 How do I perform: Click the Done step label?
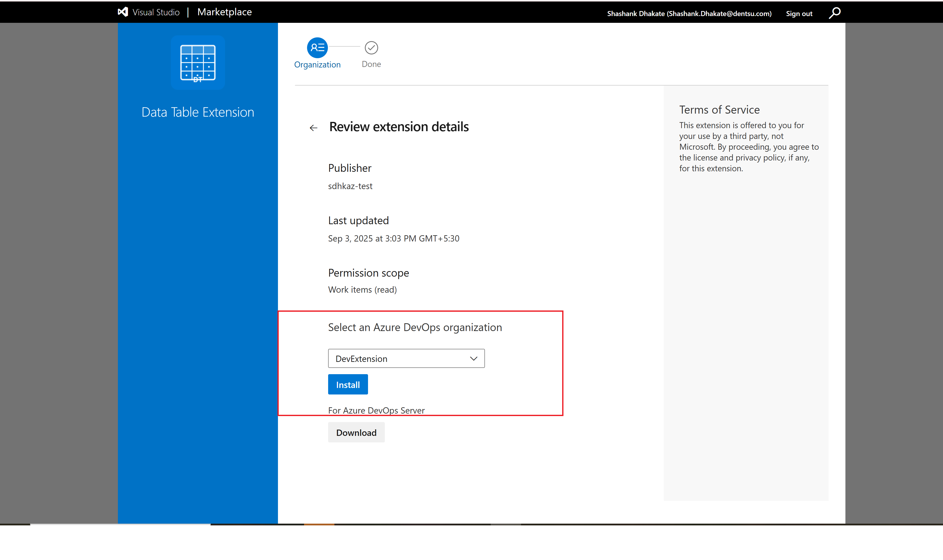pos(371,64)
